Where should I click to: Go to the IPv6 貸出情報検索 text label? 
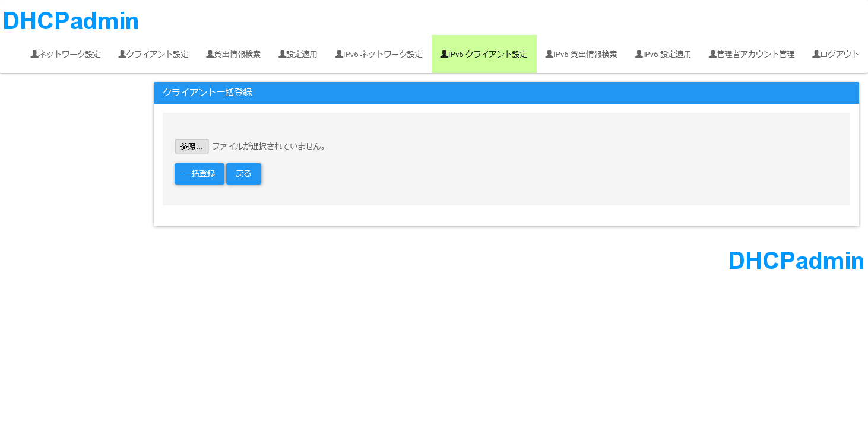point(585,55)
